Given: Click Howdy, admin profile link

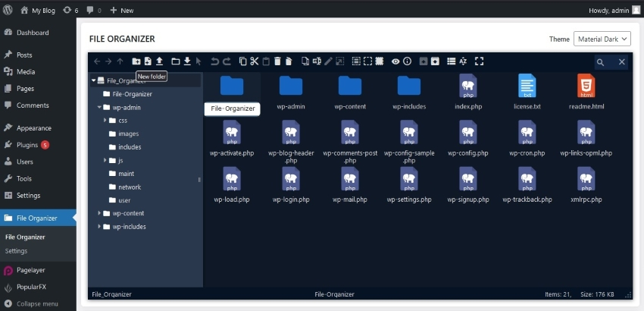Looking at the screenshot, I should tap(614, 11).
